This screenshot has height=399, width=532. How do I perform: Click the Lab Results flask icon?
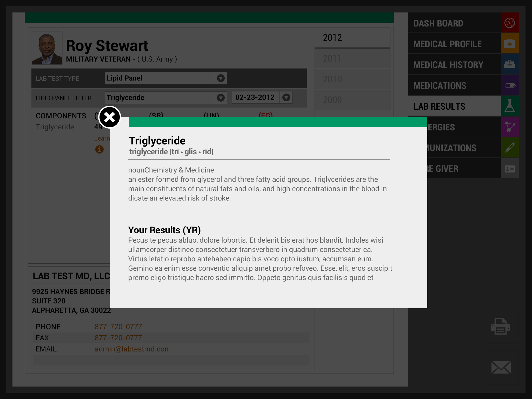click(x=509, y=106)
